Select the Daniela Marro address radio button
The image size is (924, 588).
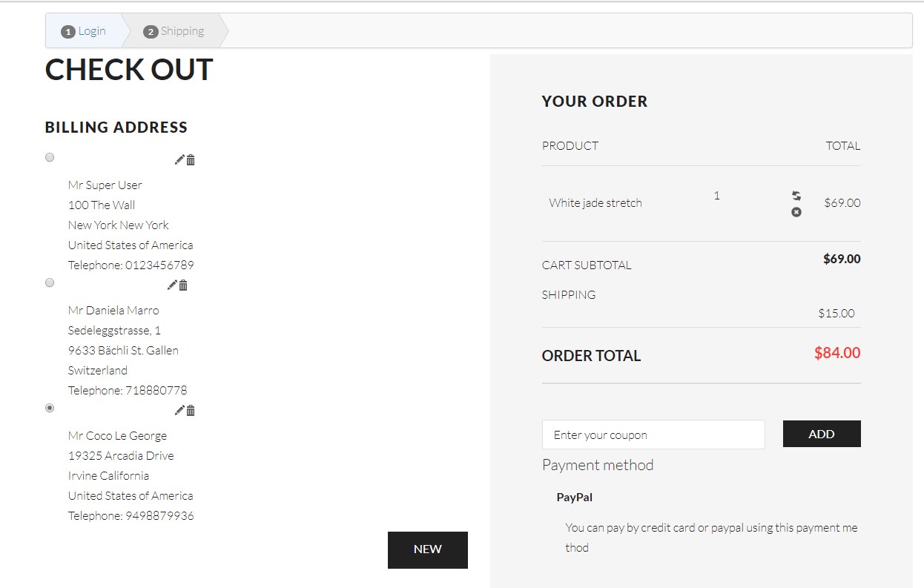point(50,283)
